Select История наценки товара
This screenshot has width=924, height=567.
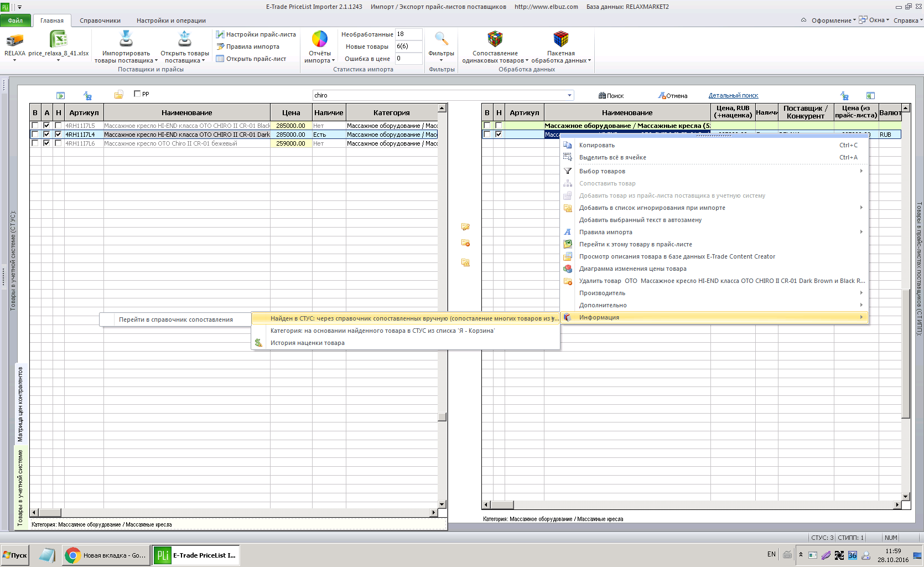coord(406,343)
